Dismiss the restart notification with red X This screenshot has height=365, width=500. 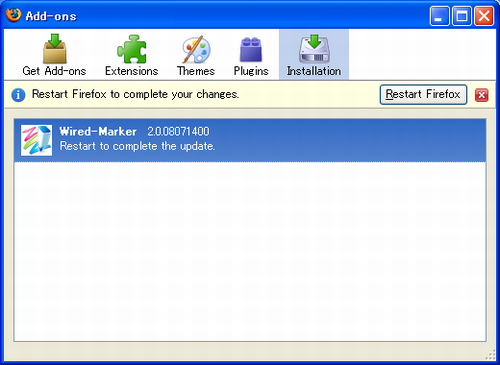482,95
